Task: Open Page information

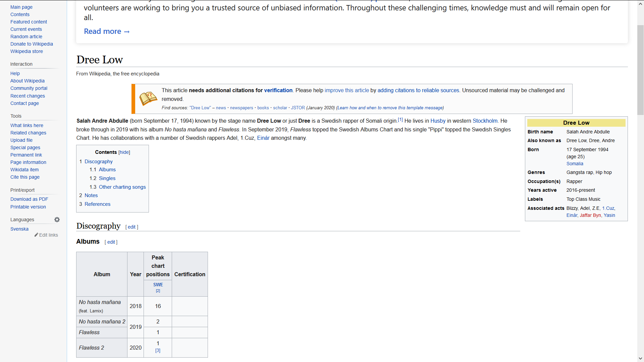Action: pyautogui.click(x=28, y=162)
